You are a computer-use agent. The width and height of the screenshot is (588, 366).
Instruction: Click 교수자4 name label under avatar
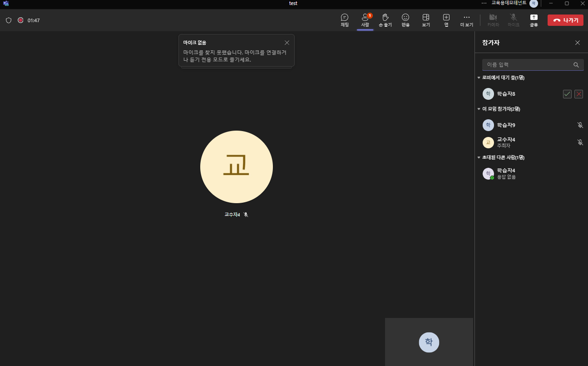[232, 215]
